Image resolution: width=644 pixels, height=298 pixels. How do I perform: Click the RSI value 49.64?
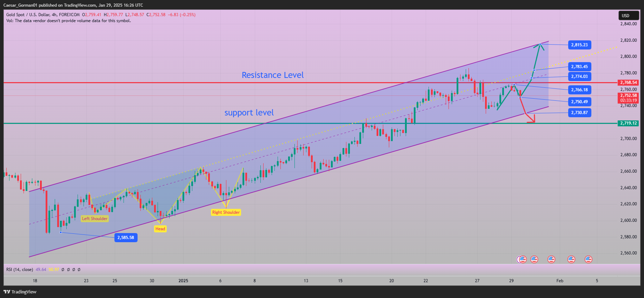tap(41, 270)
